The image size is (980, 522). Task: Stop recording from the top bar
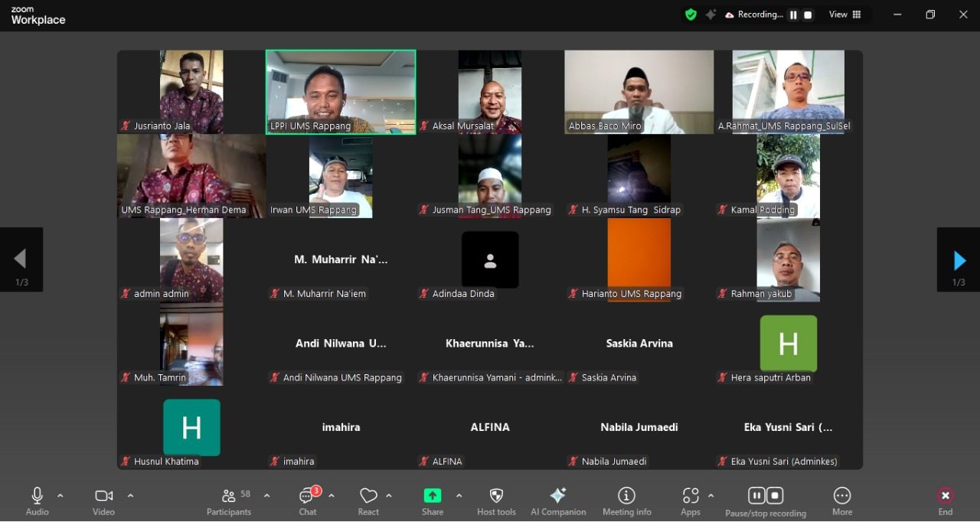[x=808, y=15]
